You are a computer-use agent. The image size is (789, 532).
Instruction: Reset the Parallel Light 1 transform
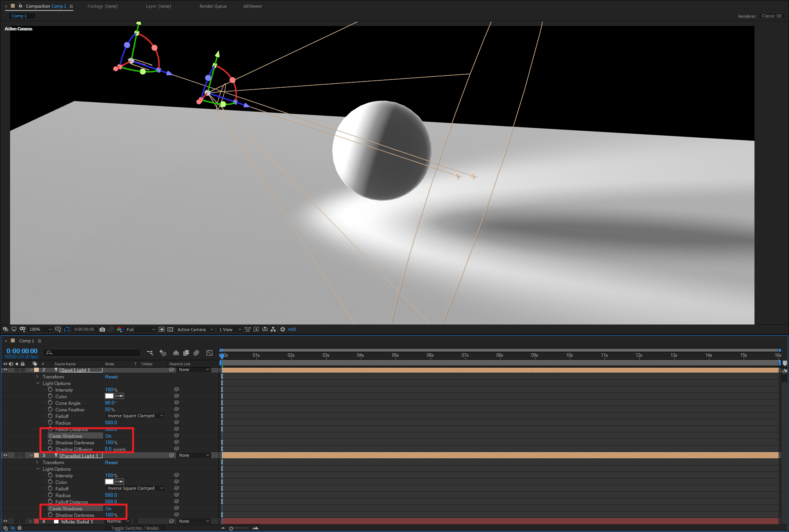(x=111, y=463)
